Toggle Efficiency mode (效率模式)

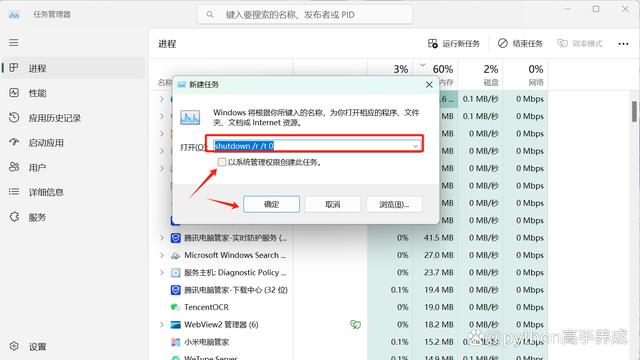coord(580,43)
